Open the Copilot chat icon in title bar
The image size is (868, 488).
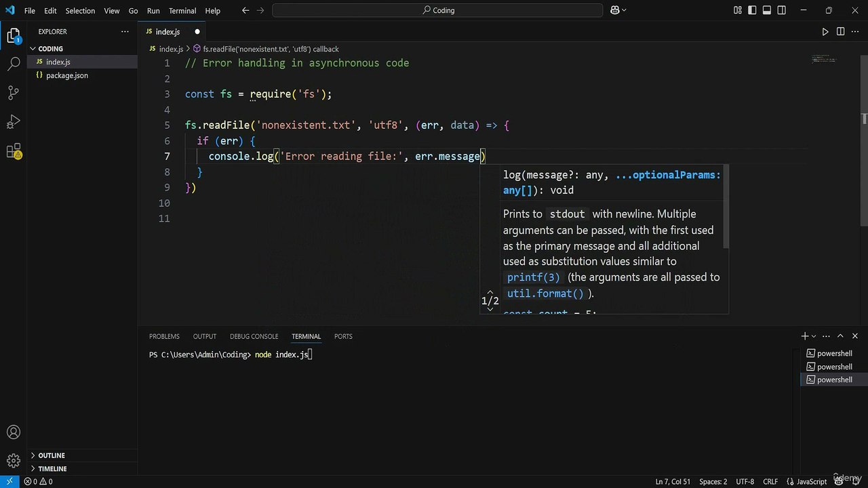[614, 10]
